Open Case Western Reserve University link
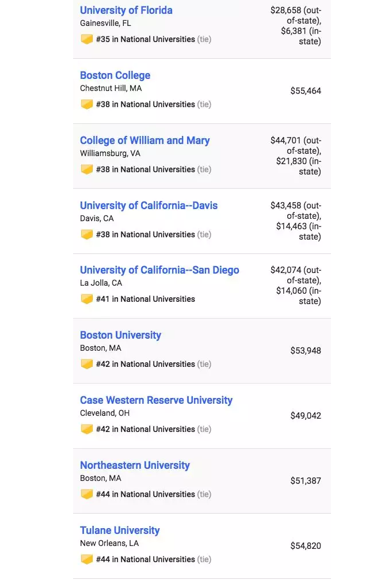Image resolution: width=392 pixels, height=580 pixels. click(156, 401)
